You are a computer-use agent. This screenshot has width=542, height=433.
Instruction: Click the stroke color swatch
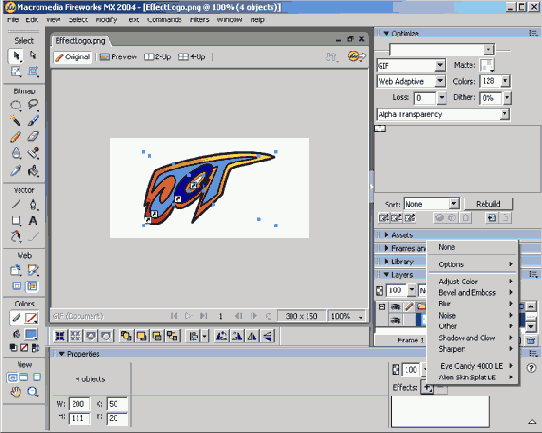(x=32, y=318)
